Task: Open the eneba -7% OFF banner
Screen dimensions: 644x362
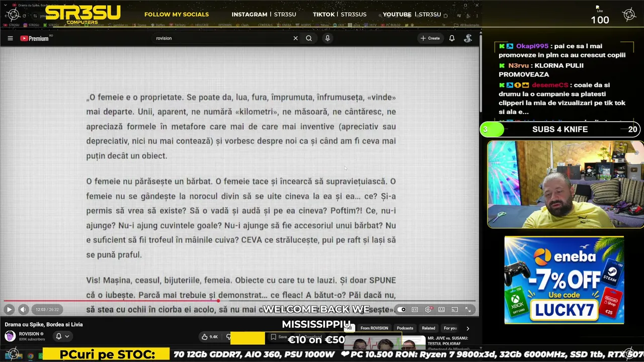Action: point(564,280)
